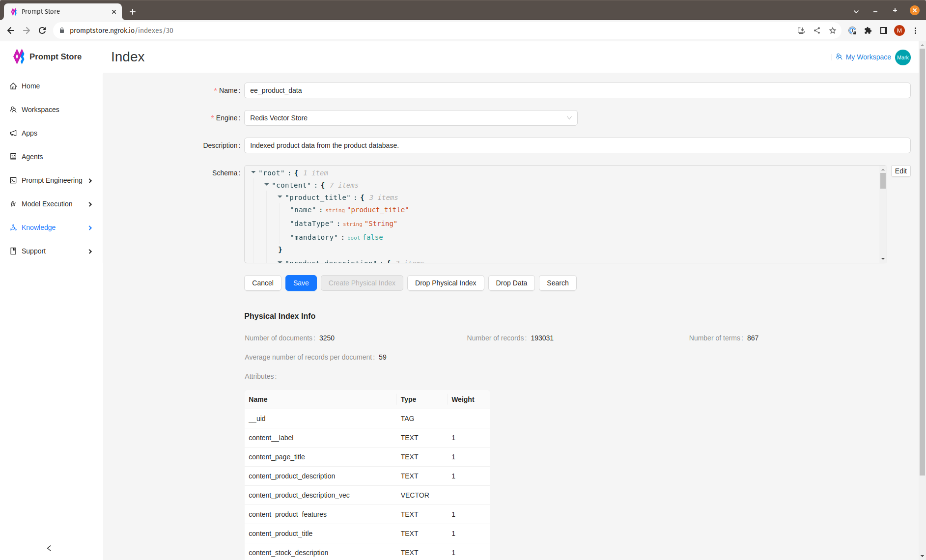Collapse the "content" schema node
This screenshot has width=926, height=560.
pyautogui.click(x=267, y=185)
